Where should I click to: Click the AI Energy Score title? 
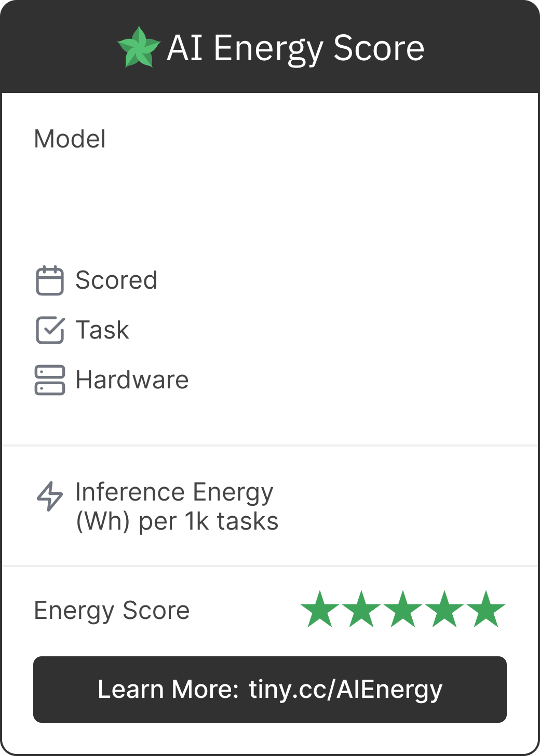click(x=295, y=49)
